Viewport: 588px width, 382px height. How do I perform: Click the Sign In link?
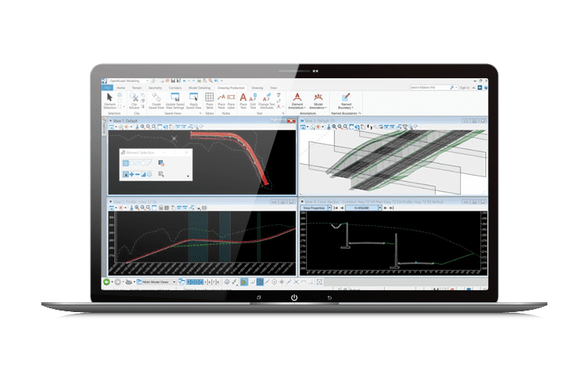(464, 87)
